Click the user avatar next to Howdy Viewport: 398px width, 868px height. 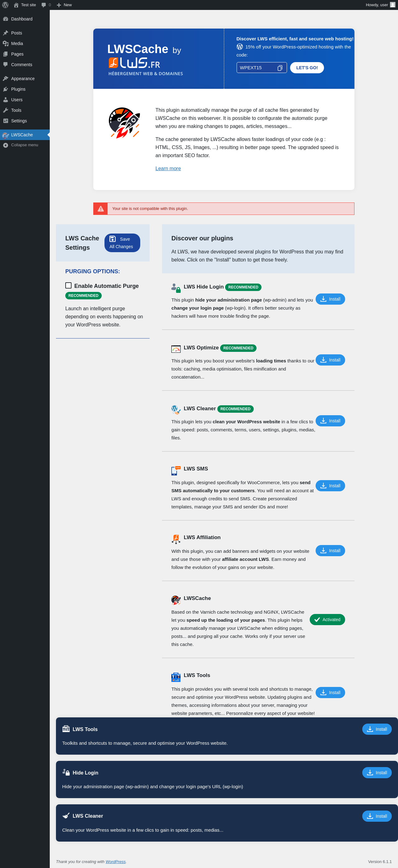[392, 5]
